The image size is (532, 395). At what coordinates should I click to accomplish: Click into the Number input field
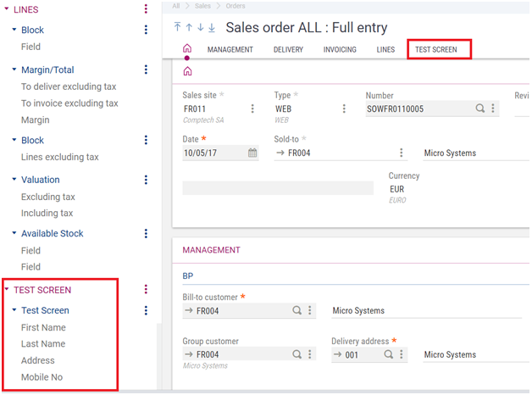[419, 109]
